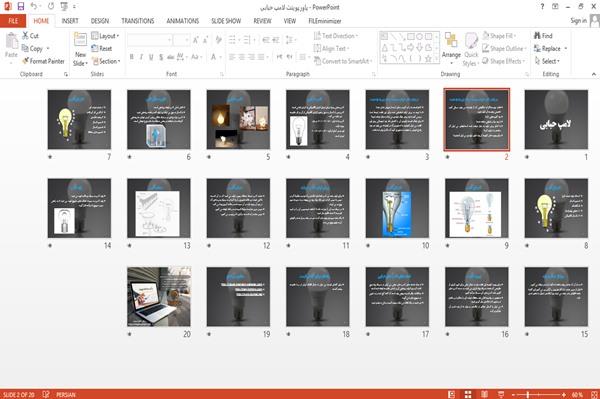This screenshot has height=399, width=600.
Task: Click Increase Font Size icon
Action: pos(196,40)
